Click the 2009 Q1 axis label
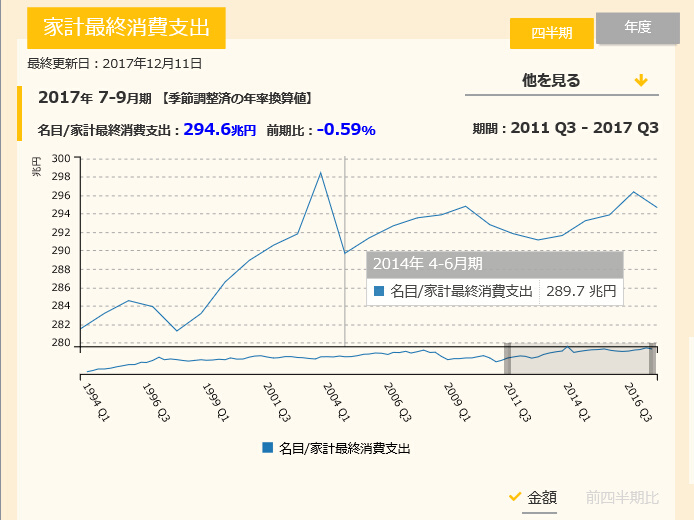Viewport: 694px width, 520px height. [457, 402]
